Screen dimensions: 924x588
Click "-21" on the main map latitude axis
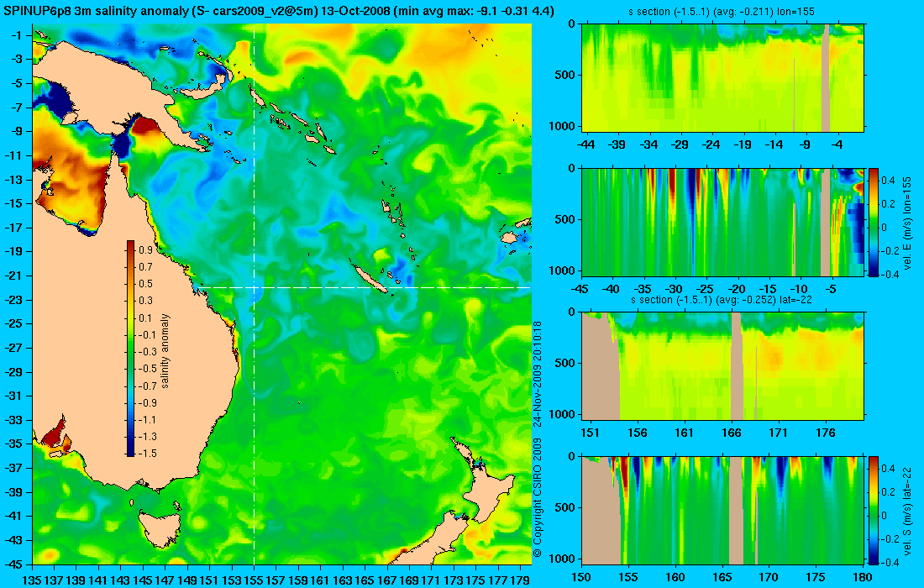pyautogui.click(x=14, y=276)
